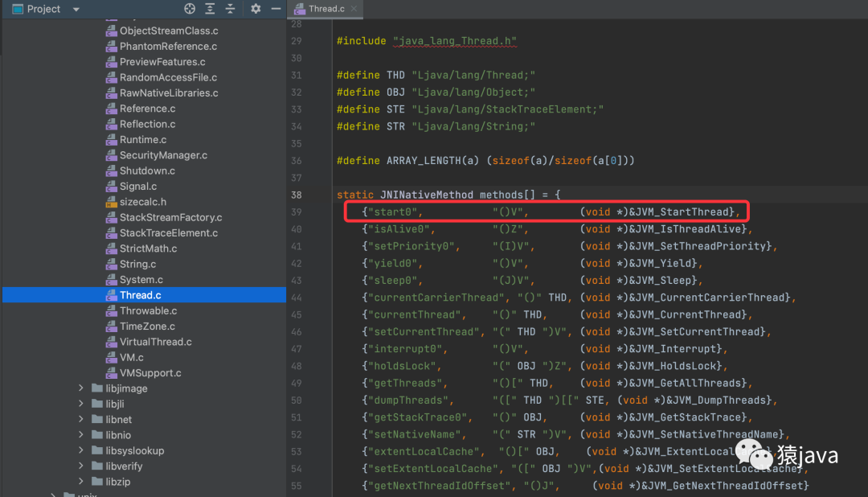The width and height of the screenshot is (868, 497).
Task: Select Throwable.c file
Action: 149,310
